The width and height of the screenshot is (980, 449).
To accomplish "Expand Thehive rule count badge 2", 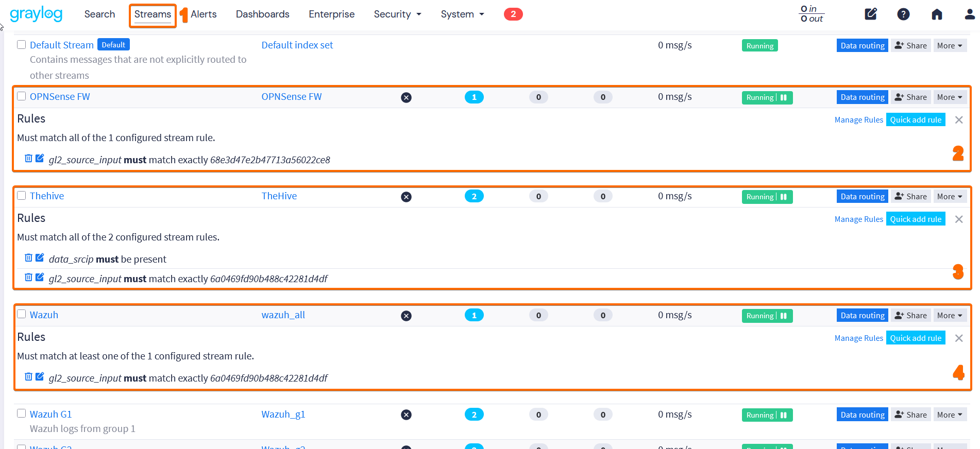I will (474, 196).
